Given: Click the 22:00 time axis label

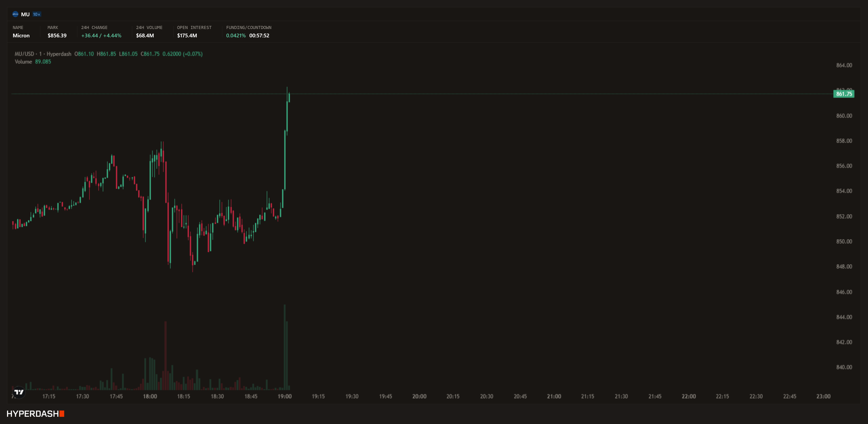Looking at the screenshot, I should (x=689, y=396).
